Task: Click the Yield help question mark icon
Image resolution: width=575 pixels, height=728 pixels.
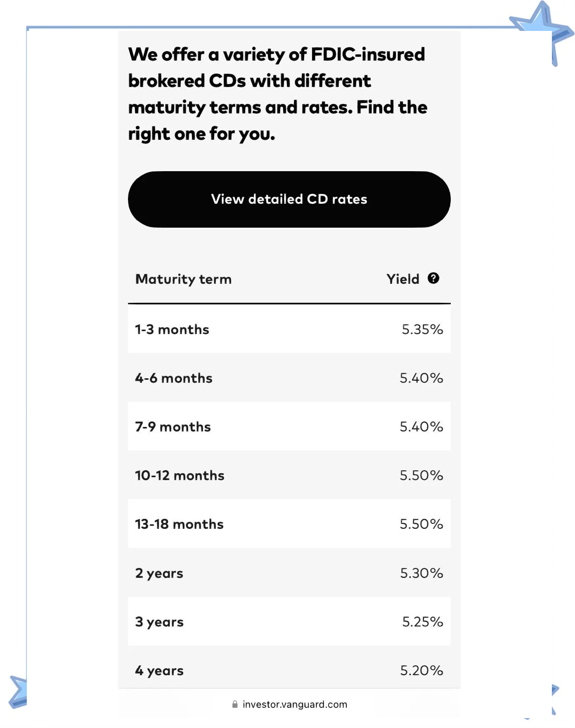Action: pos(433,278)
